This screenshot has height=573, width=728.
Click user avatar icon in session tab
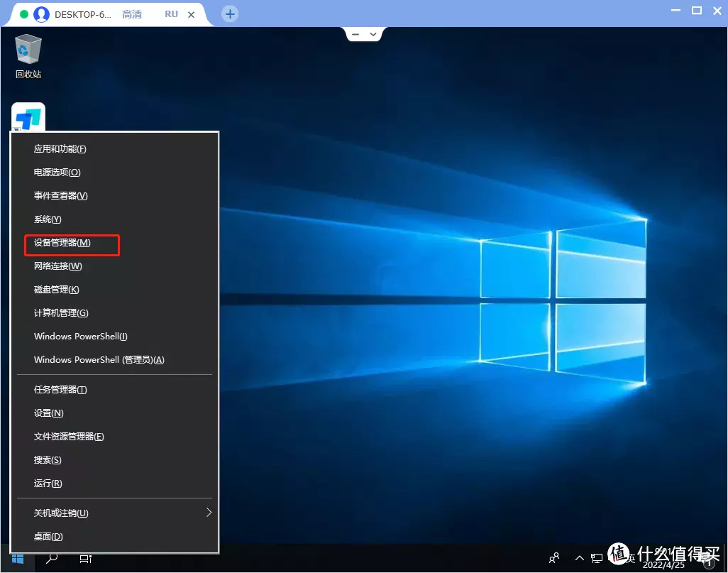[41, 15]
